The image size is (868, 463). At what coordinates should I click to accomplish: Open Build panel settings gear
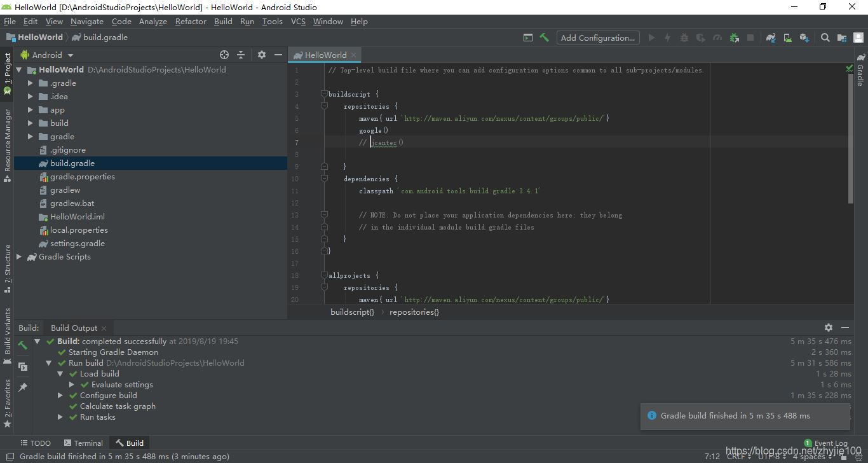coord(829,328)
